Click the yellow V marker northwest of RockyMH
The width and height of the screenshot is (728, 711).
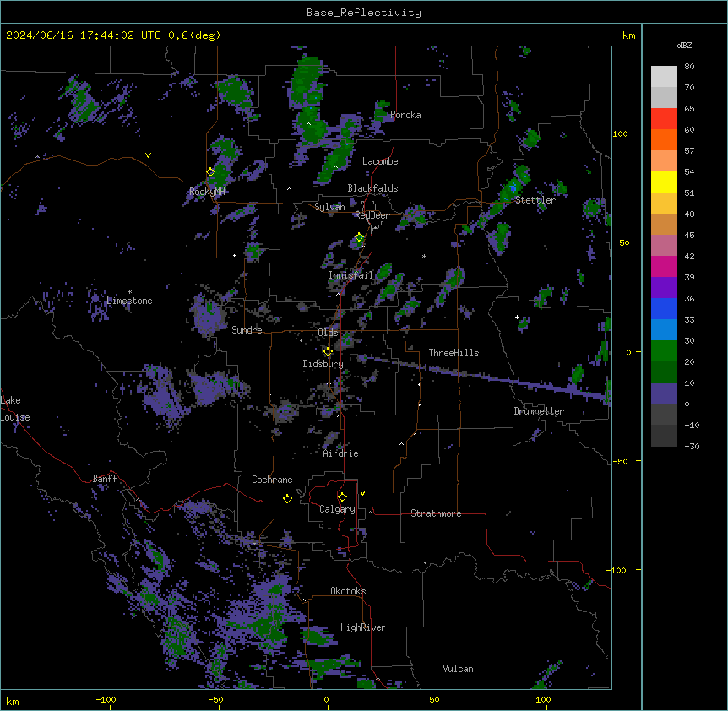click(x=148, y=155)
